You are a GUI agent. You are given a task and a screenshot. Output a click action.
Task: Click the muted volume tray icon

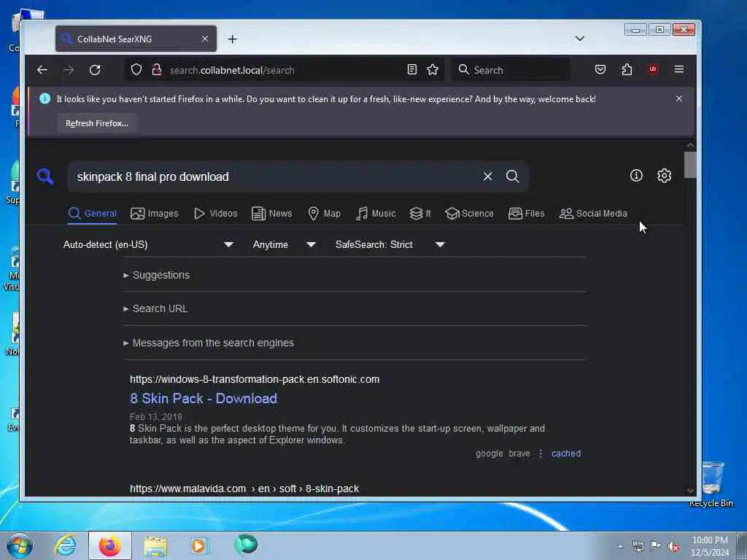point(673,547)
